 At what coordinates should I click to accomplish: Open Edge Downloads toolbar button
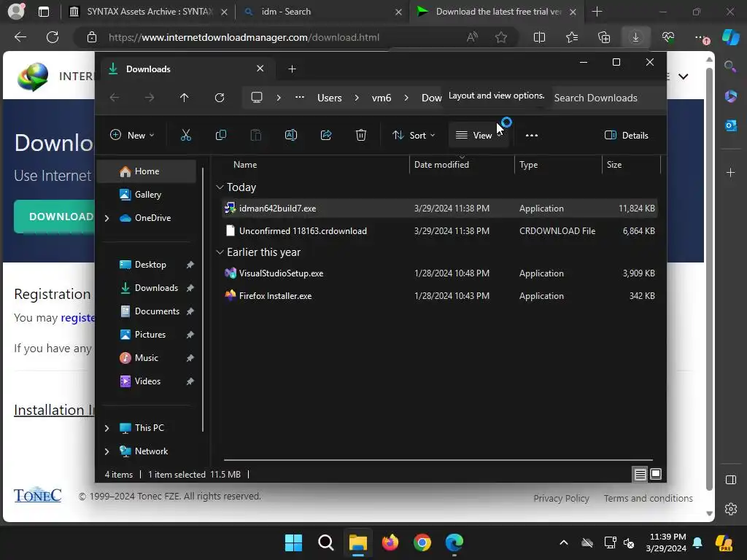pos(635,37)
